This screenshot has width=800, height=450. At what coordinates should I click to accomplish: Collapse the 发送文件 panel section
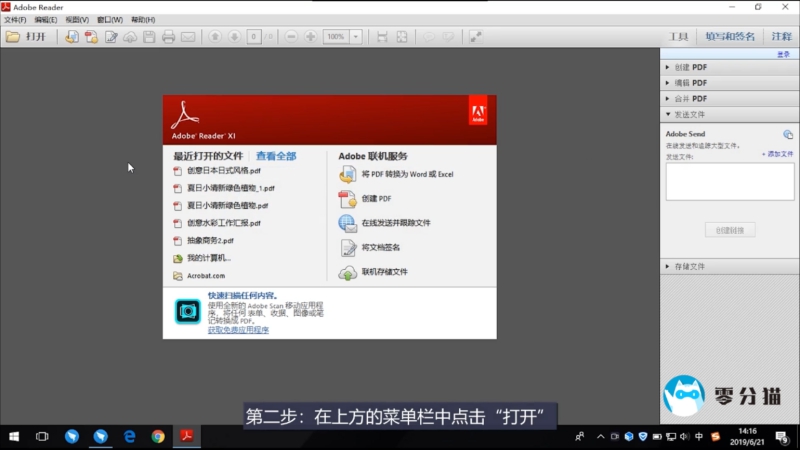(x=691, y=115)
